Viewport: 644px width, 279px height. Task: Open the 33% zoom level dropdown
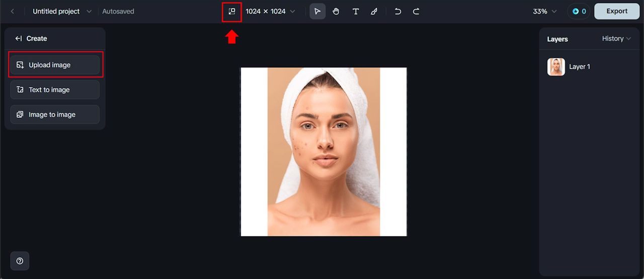click(x=545, y=11)
